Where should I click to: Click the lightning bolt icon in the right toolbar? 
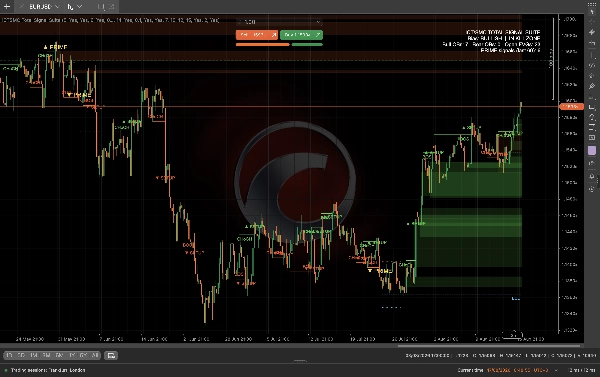592,32
